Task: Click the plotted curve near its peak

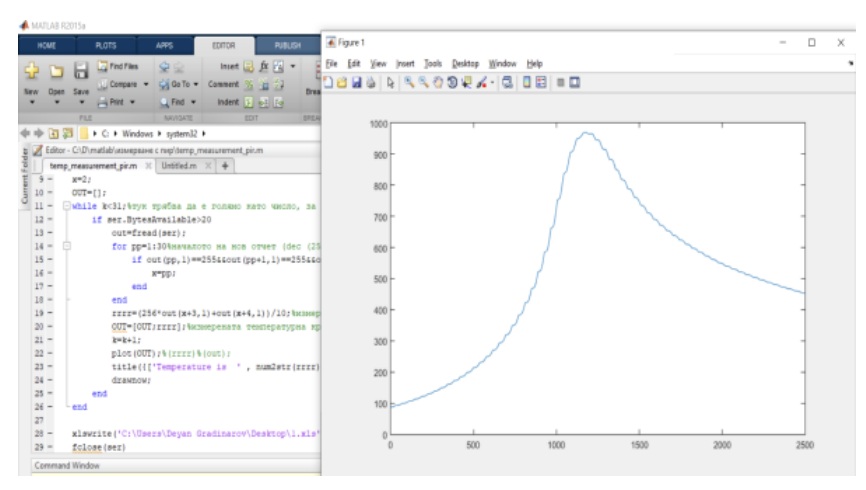Action: 586,134
